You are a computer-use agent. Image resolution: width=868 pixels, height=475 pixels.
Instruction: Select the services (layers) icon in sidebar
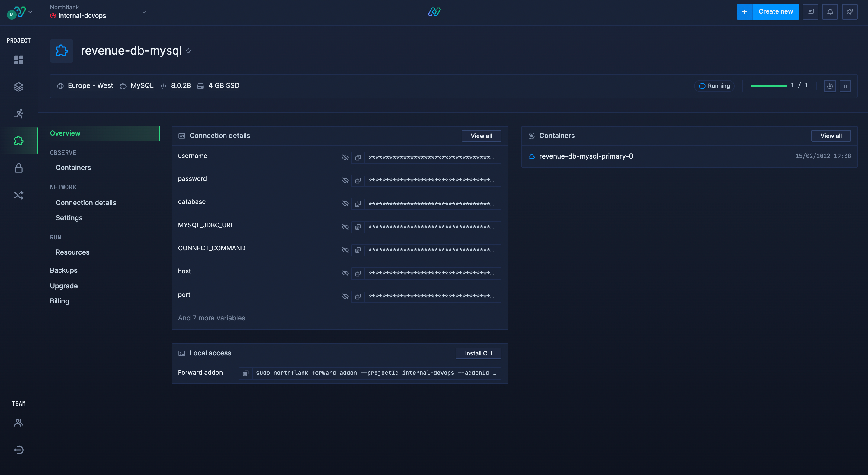(x=18, y=87)
